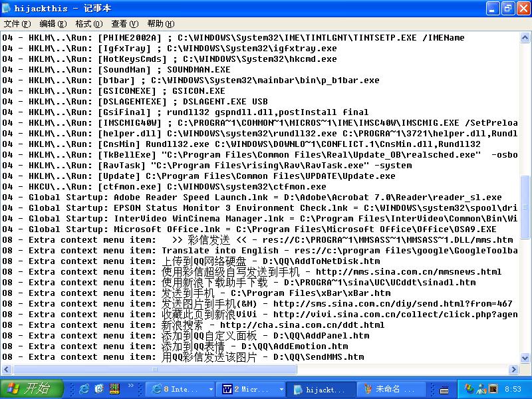
Task: Click the Adobe Reader Speed Launch line
Action: click(x=252, y=197)
